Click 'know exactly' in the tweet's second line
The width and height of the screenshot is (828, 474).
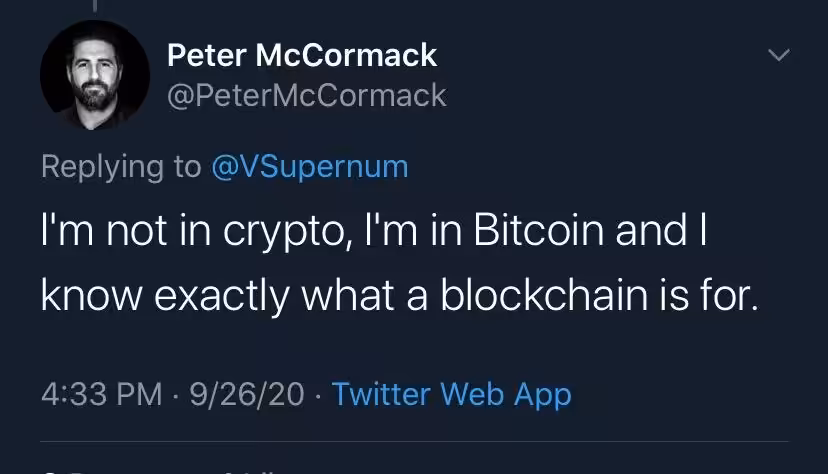click(165, 296)
